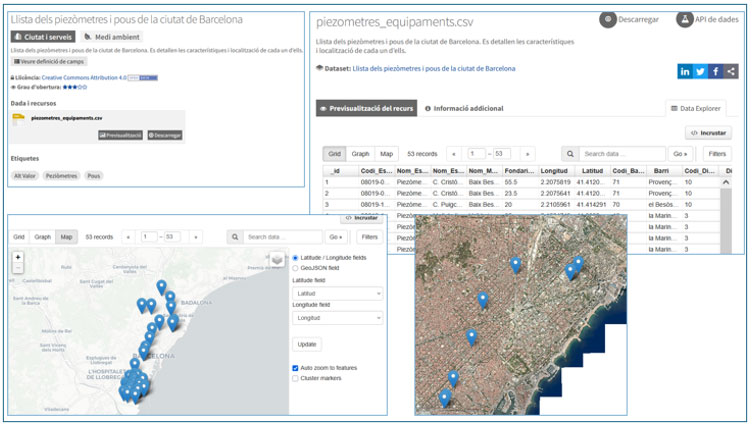Select Latitude / Longitude fields option
The image size is (752, 425).
pos(293,258)
